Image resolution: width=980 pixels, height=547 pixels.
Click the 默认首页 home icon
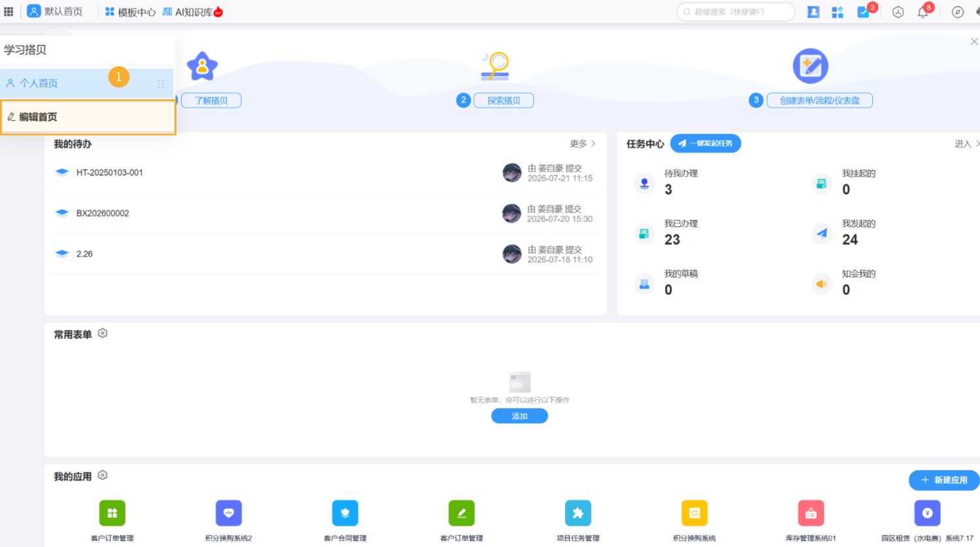point(34,12)
